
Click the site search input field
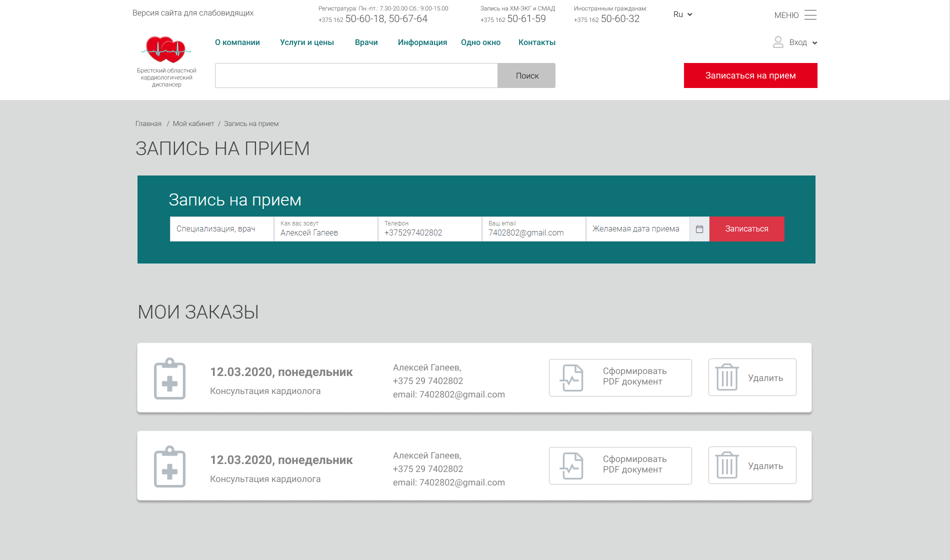(356, 75)
